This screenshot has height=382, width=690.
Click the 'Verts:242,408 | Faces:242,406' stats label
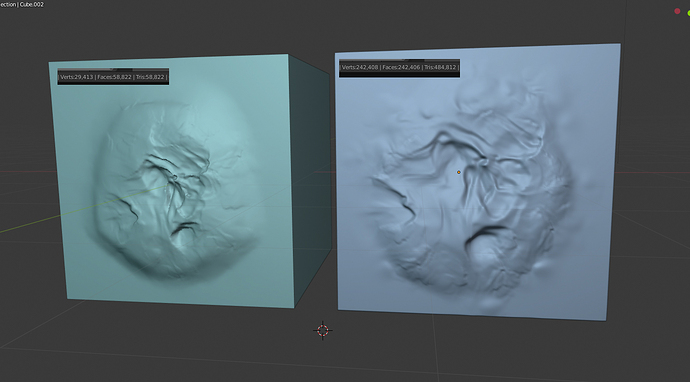pyautogui.click(x=399, y=67)
